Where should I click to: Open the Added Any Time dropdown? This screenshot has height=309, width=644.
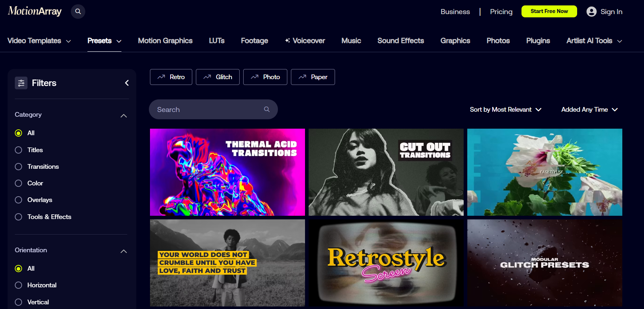click(x=589, y=110)
